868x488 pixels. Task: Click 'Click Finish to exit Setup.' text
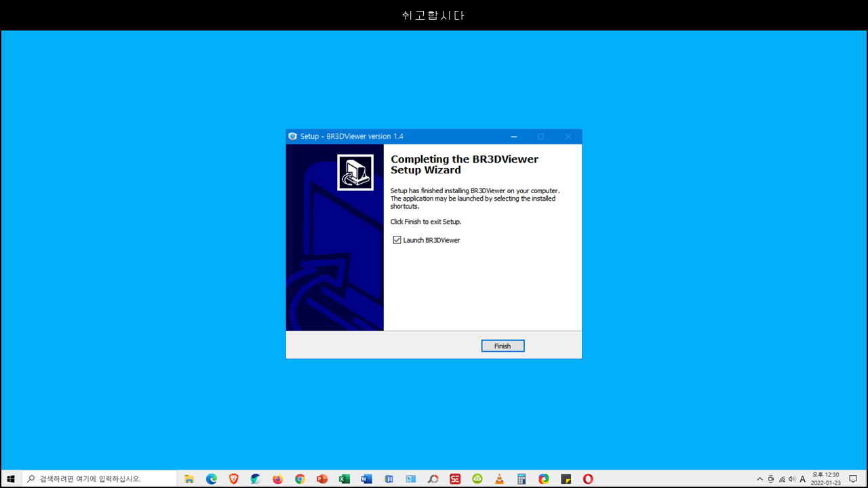[426, 222]
